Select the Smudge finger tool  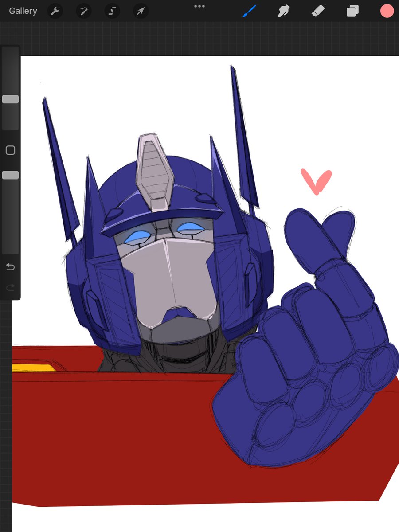point(284,11)
